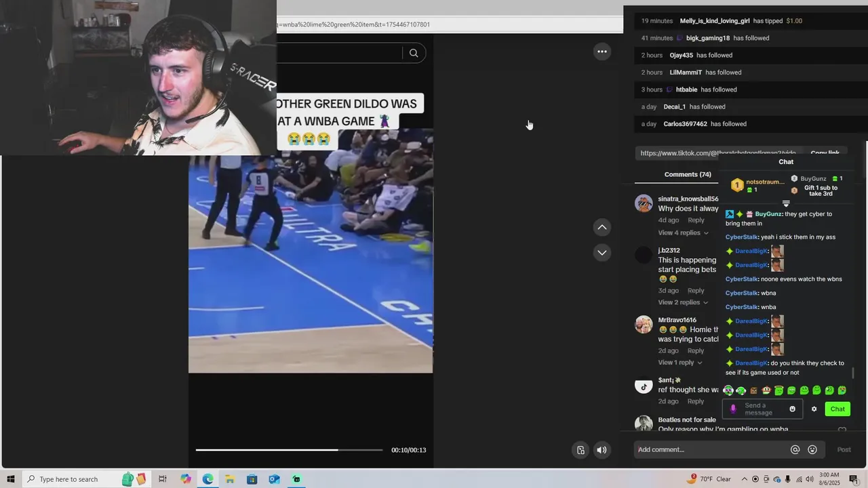Seek on the video progress bar
The width and height of the screenshot is (868, 488).
[290, 449]
